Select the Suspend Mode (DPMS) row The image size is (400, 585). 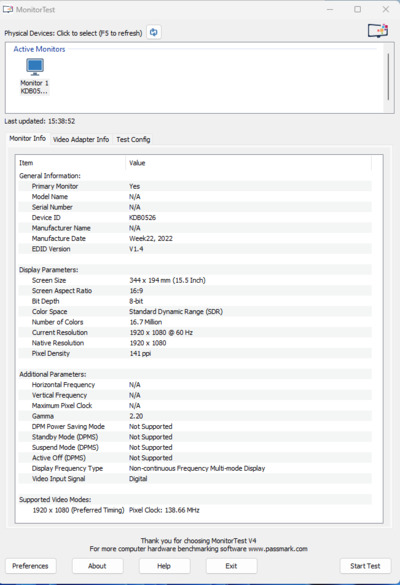click(195, 447)
